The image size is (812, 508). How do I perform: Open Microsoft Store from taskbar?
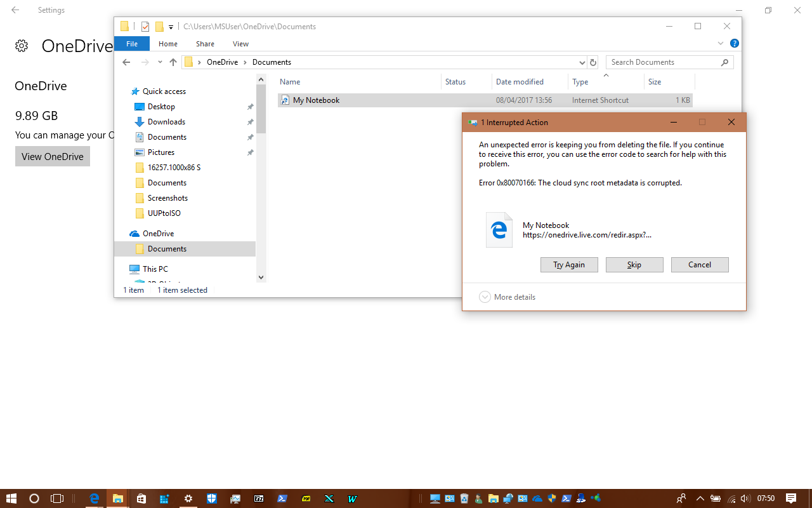(141, 498)
